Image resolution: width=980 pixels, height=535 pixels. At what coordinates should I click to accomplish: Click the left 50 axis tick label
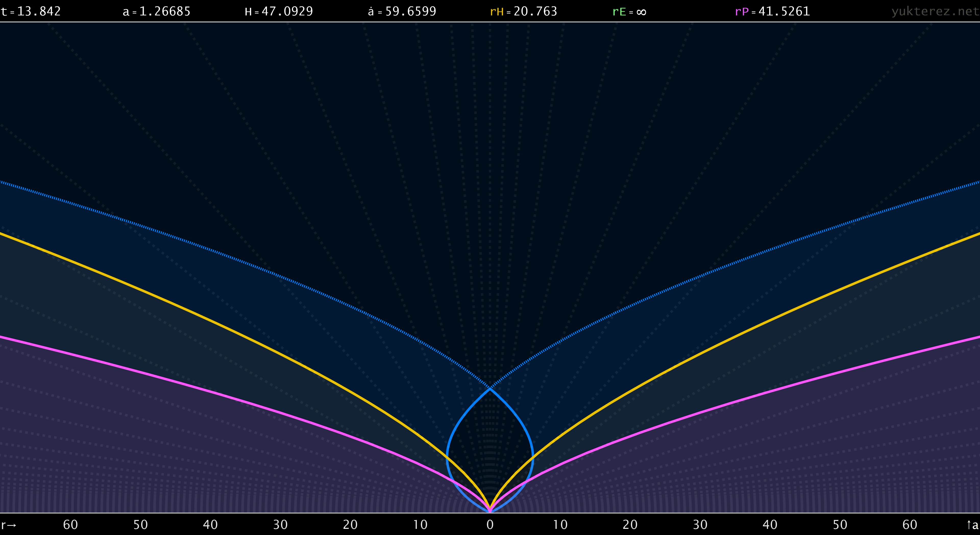click(x=140, y=525)
